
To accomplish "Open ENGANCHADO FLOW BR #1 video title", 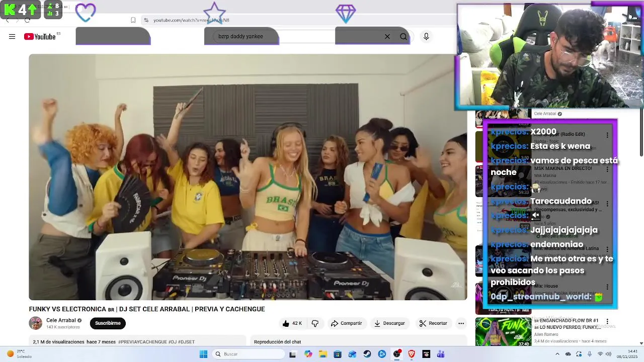I will [x=567, y=324].
